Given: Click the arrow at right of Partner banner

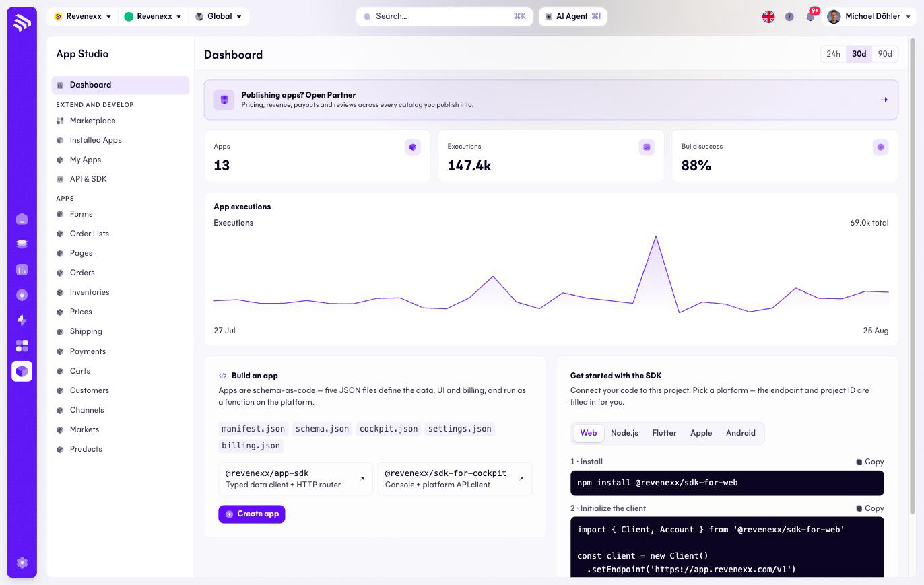Looking at the screenshot, I should pos(884,100).
